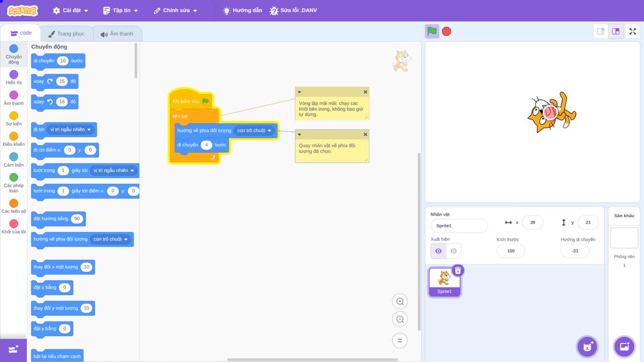644x362 pixels.
Task: Click the Sửa lỗi .DANV button
Action: pos(293,11)
